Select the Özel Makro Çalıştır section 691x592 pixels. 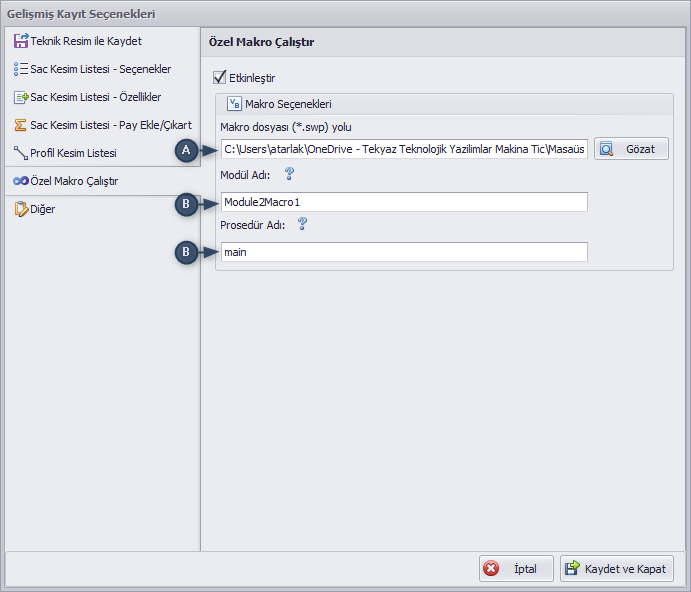102,181
